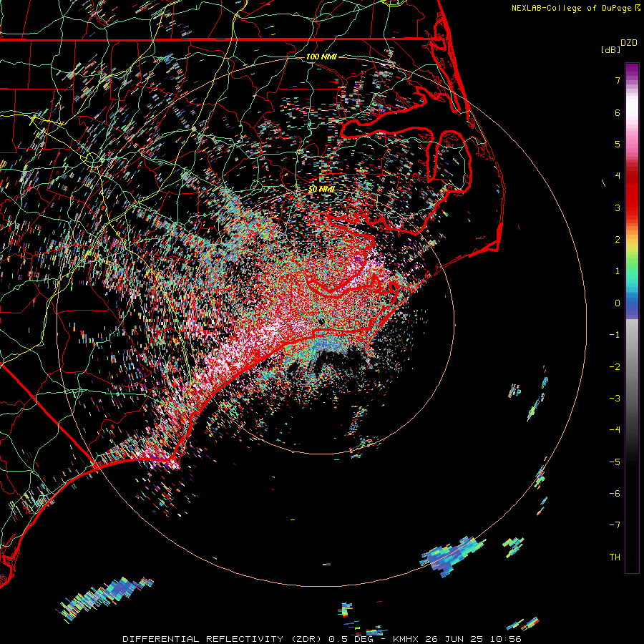Image resolution: width=644 pixels, height=644 pixels.
Task: Click the 3 value on the color scale
Action: click(618, 208)
